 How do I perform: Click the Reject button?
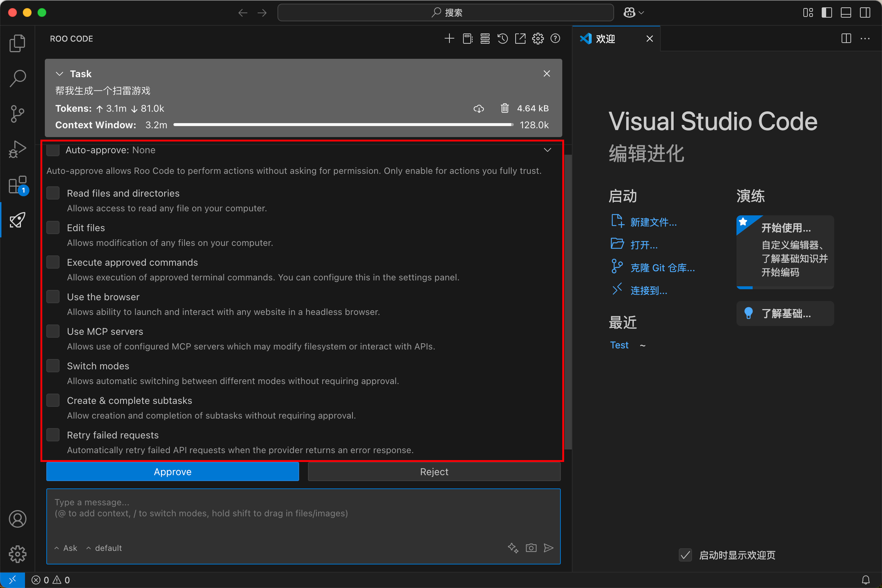click(434, 472)
